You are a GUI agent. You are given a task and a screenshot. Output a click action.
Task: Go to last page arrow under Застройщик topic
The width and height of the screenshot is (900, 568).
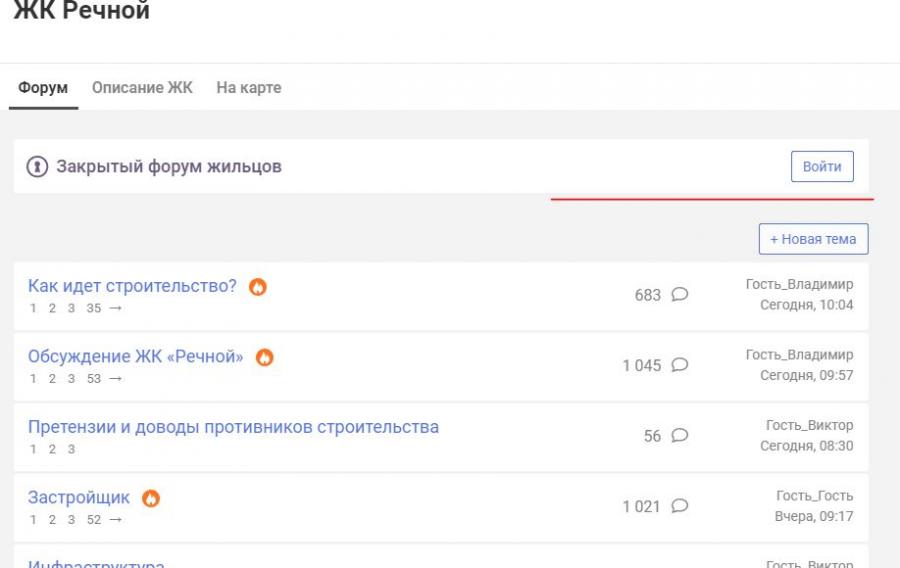115,520
